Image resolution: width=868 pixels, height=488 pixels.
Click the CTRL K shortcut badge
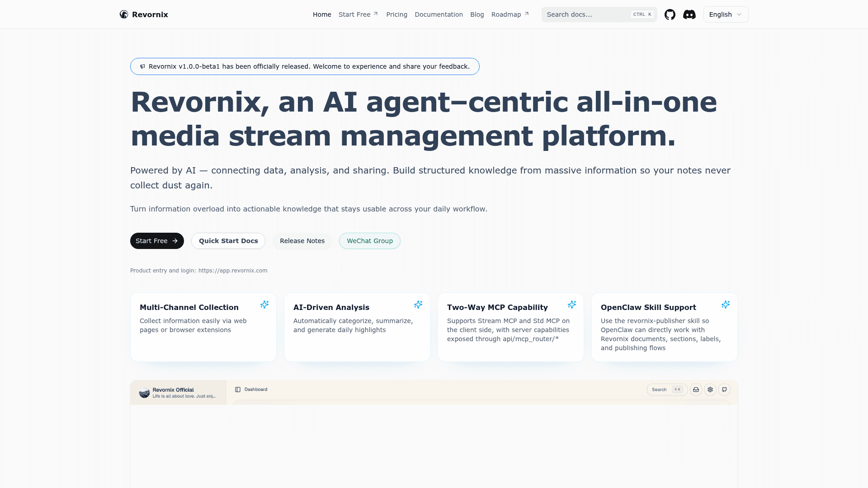pyautogui.click(x=642, y=14)
